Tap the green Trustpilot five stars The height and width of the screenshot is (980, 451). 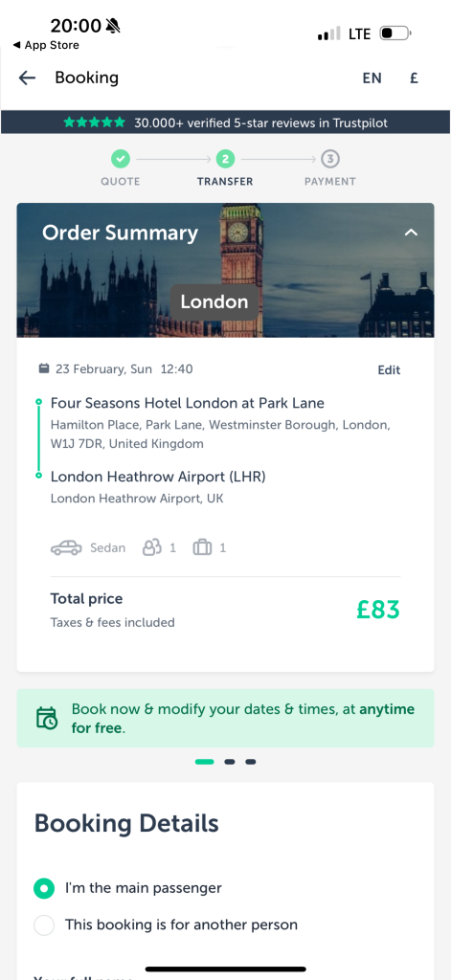pyautogui.click(x=95, y=122)
